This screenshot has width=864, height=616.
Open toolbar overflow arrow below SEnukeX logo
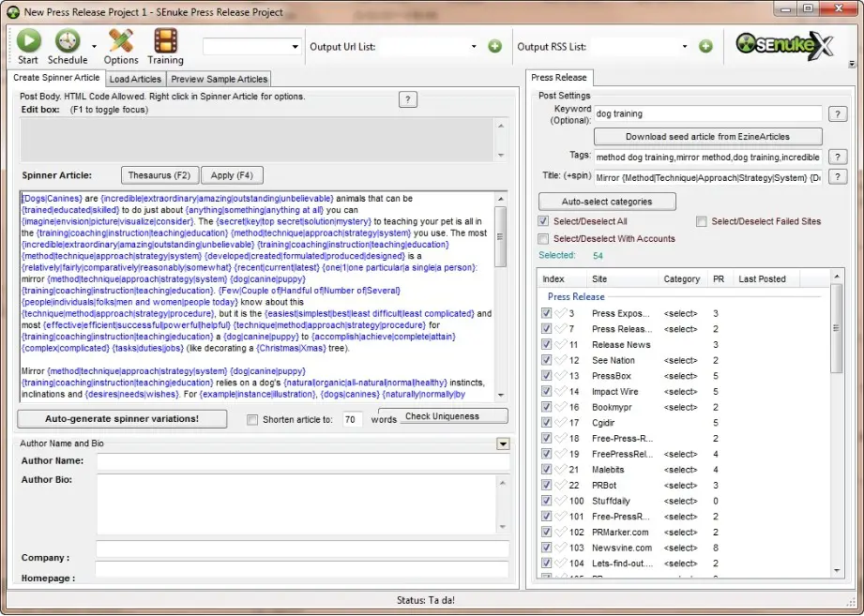[x=853, y=65]
